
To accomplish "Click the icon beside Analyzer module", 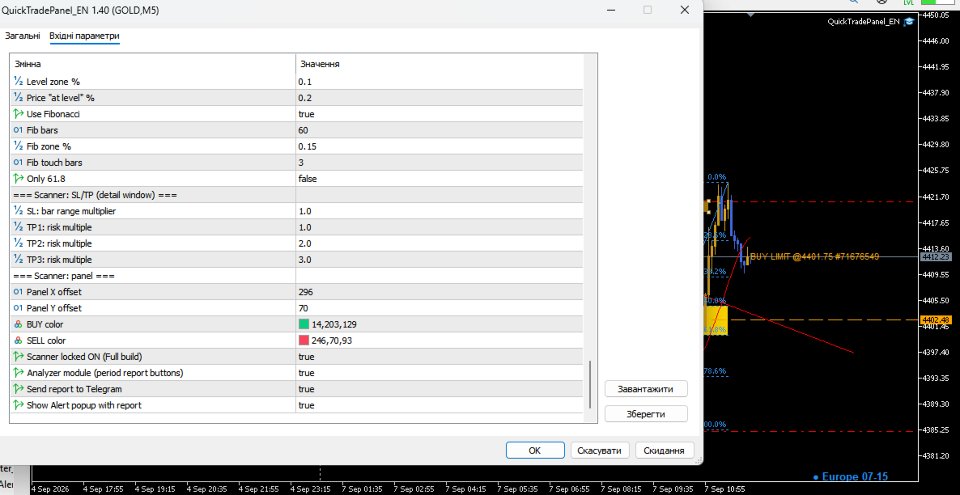I will (18, 373).
